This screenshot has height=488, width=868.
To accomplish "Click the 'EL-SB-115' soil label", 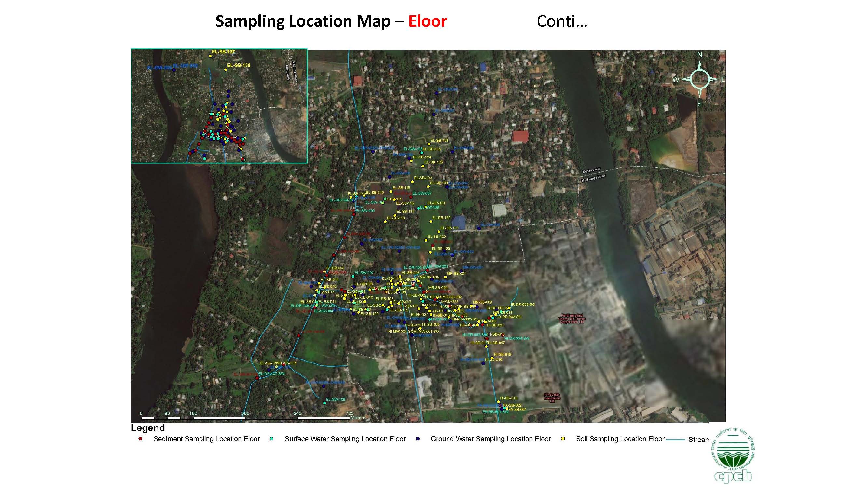I will tap(401, 188).
